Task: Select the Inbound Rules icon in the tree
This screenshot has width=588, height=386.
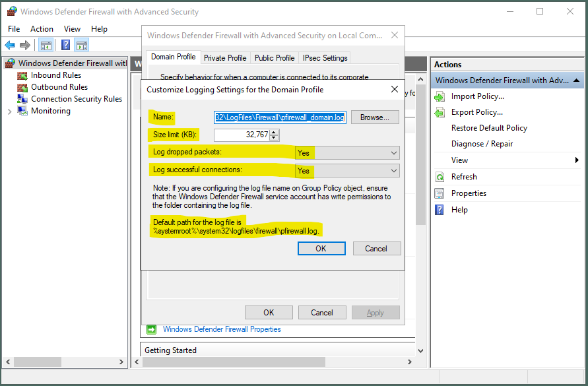Action: pos(23,75)
